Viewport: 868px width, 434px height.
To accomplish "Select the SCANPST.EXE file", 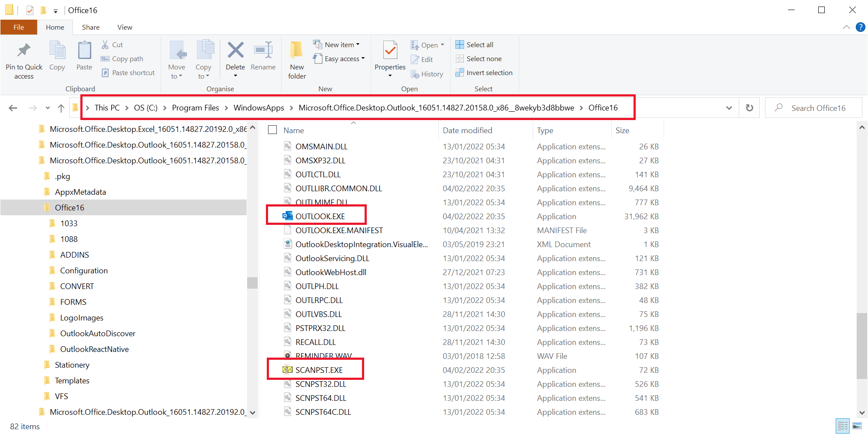I will pos(319,370).
